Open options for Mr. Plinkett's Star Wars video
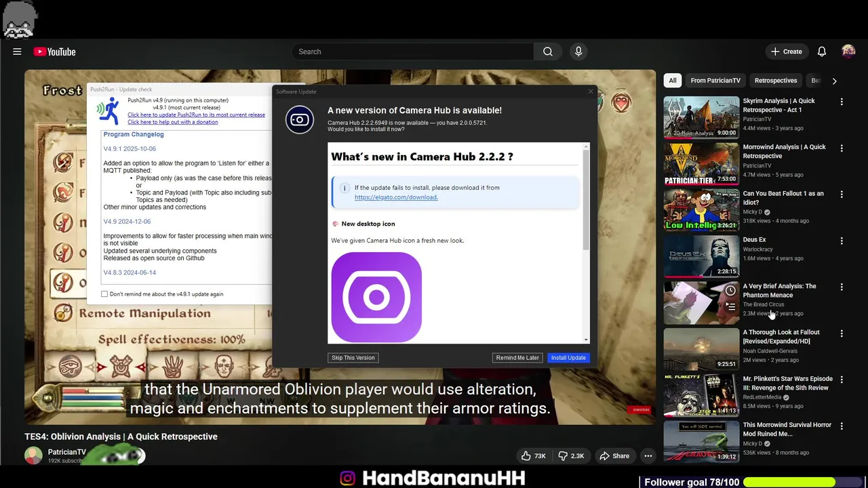This screenshot has height=488, width=868. click(x=842, y=380)
